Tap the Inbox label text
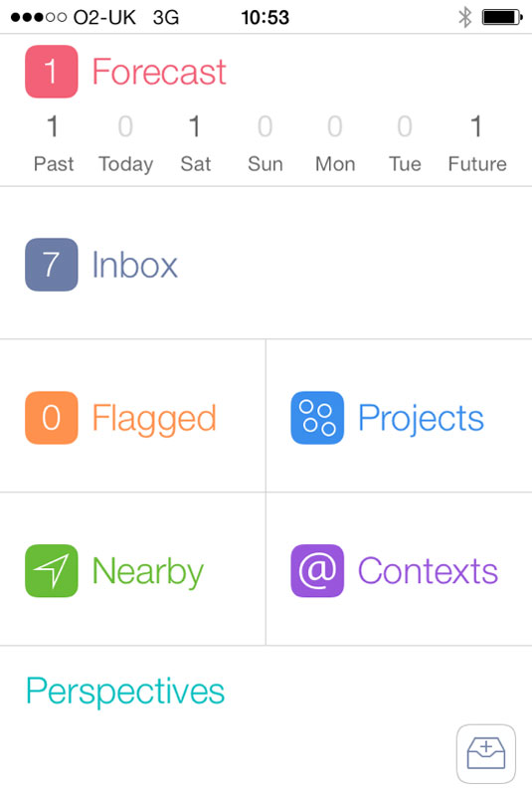 (135, 265)
